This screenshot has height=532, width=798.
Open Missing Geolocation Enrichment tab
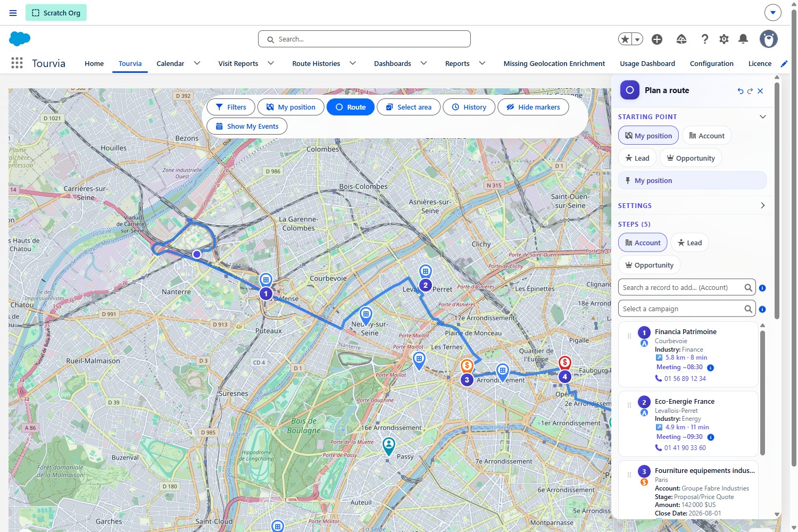554,63
